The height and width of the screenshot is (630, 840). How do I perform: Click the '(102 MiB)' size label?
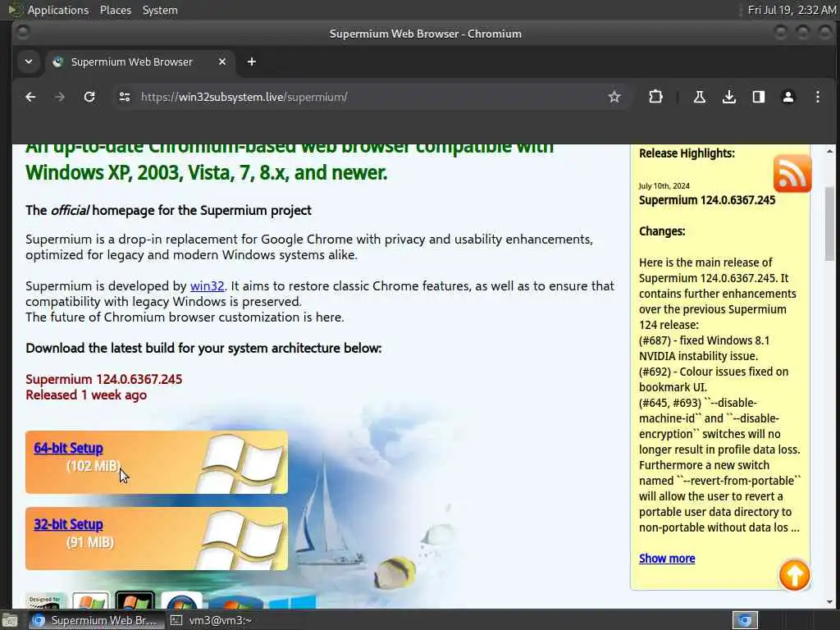[94, 466]
